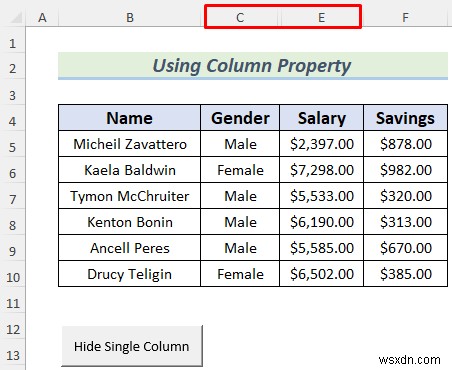Click salary value $6,502.00
Image resolution: width=452 pixels, height=370 pixels.
(321, 274)
